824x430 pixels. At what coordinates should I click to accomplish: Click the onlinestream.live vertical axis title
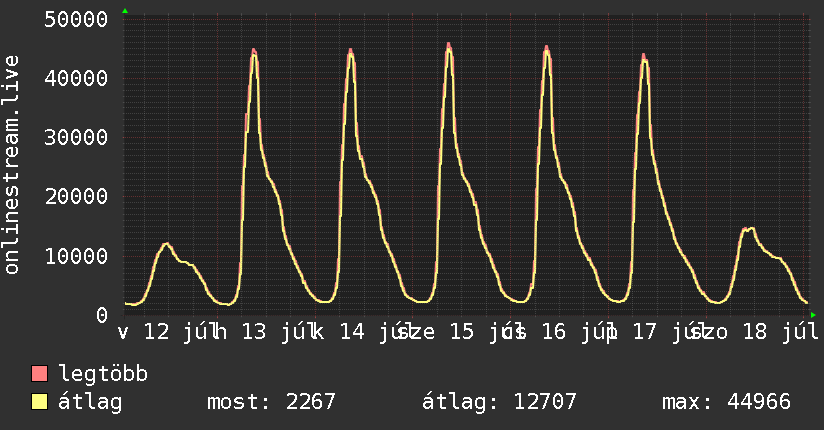pyautogui.click(x=12, y=165)
